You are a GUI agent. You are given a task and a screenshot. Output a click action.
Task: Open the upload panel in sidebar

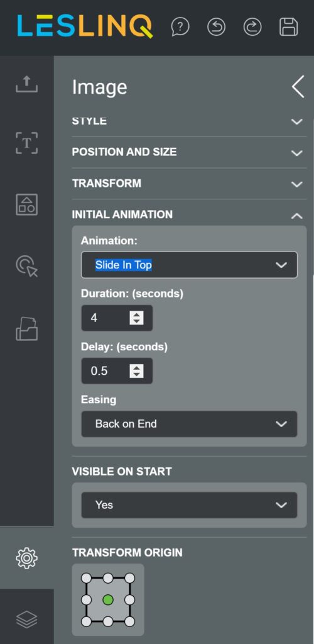[x=26, y=84]
